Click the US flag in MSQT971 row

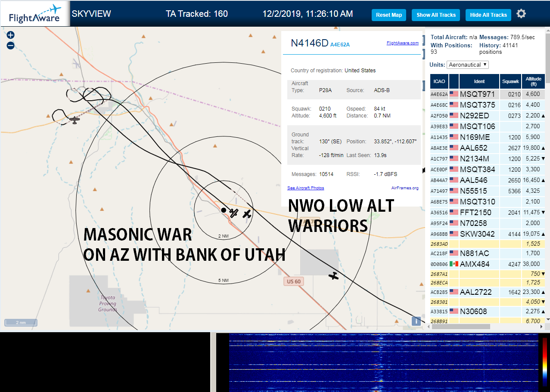tap(454, 94)
